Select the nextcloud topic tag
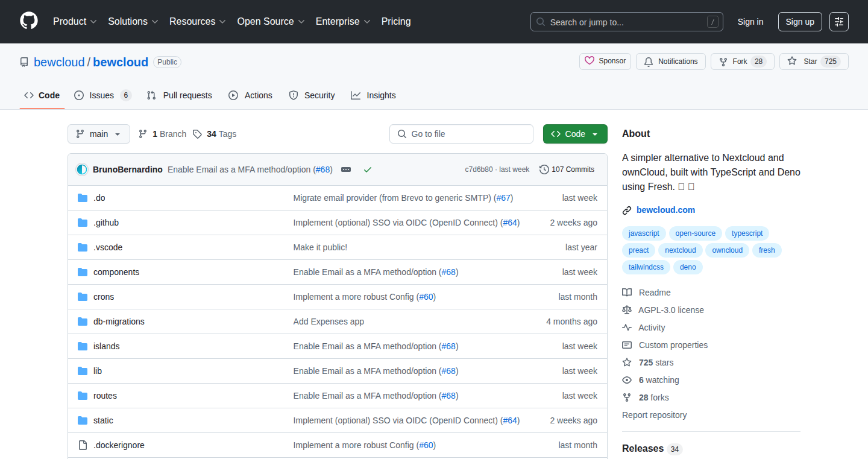Screen dimensions: 868x459 tap(681, 250)
